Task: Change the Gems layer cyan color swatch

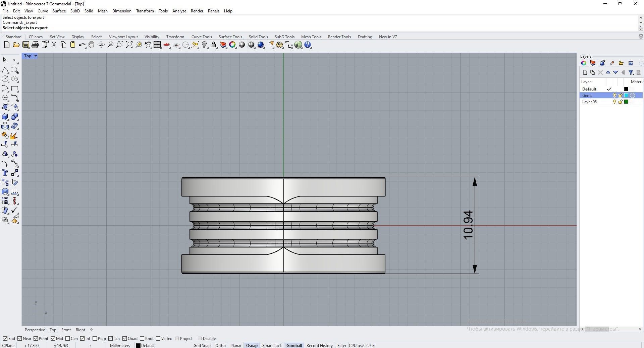Action: click(626, 96)
